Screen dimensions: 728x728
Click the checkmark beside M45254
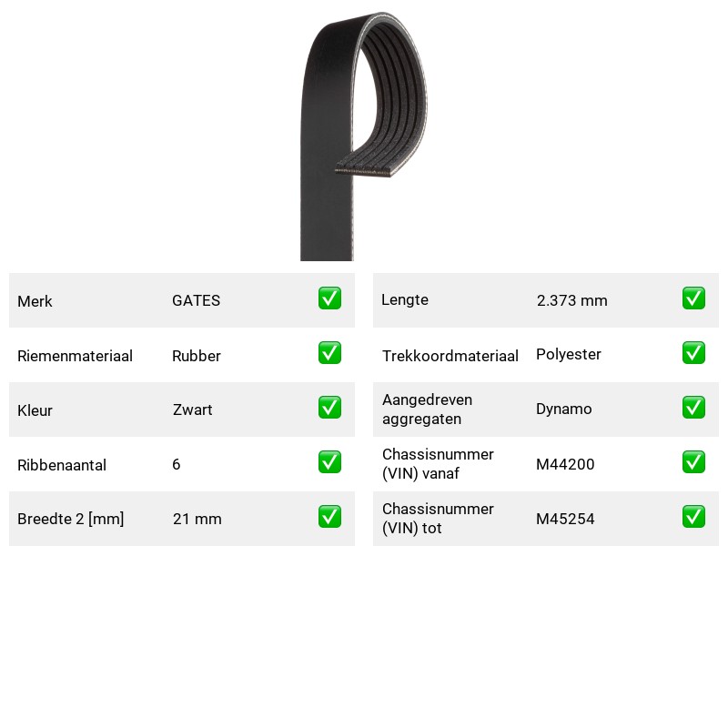pyautogui.click(x=693, y=517)
